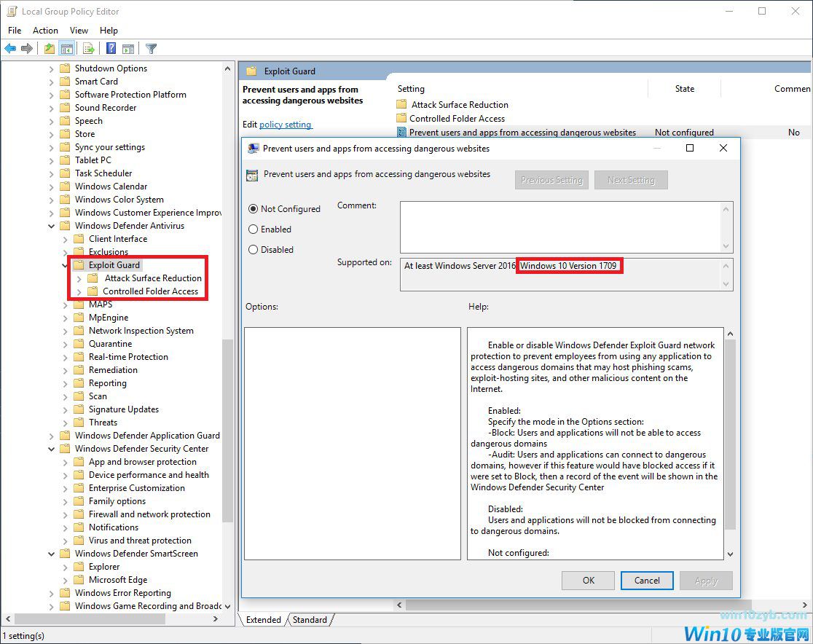The image size is (813, 644).
Task: Collapse the Windows Defender Security Center node
Action: pyautogui.click(x=52, y=449)
